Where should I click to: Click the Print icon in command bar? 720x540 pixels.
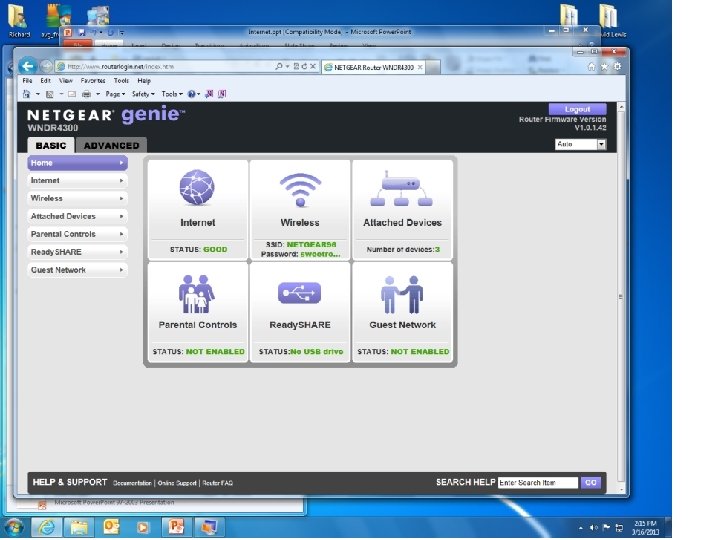click(86, 94)
